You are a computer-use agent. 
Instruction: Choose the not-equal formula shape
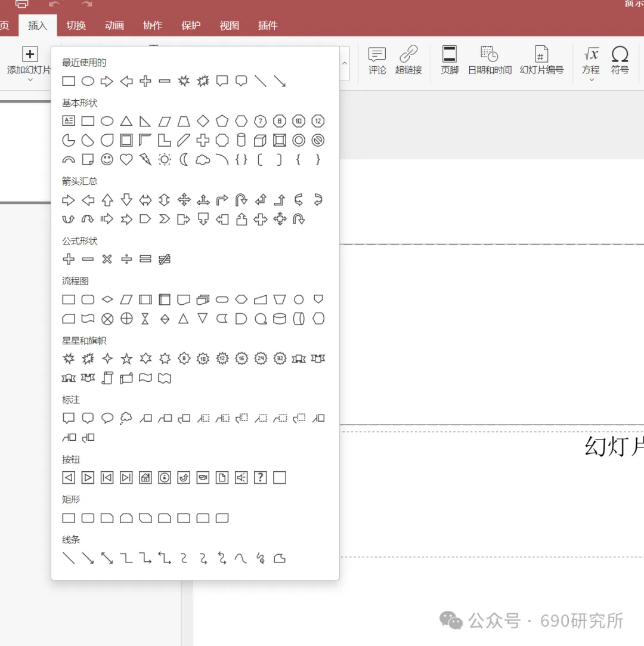click(x=165, y=259)
